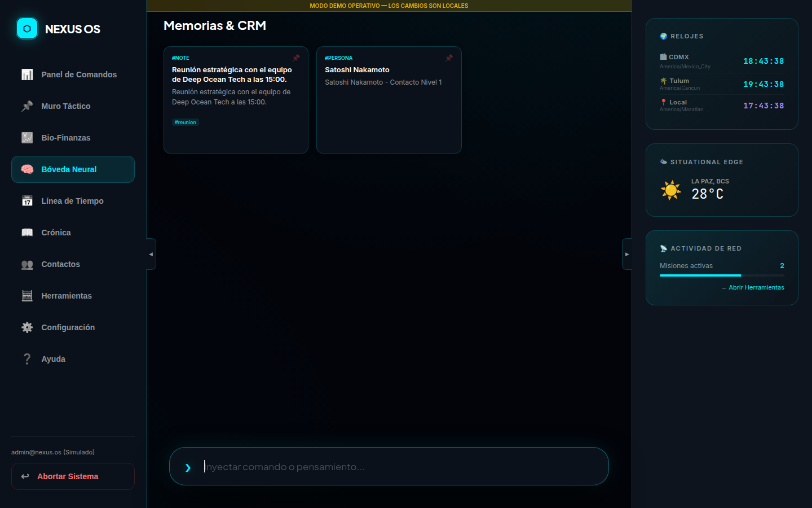Click the Contactos people icon
Screen dimensions: 812x508
pyautogui.click(x=27, y=264)
